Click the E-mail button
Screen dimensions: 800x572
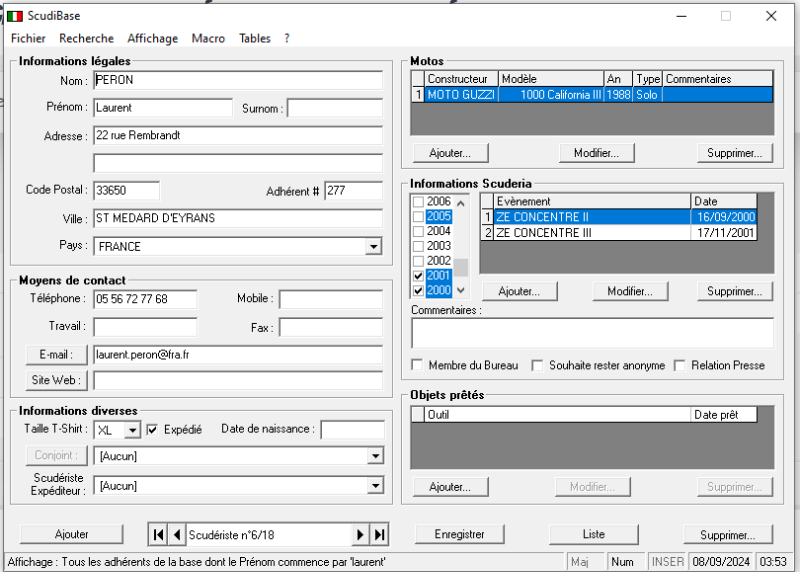(56, 354)
